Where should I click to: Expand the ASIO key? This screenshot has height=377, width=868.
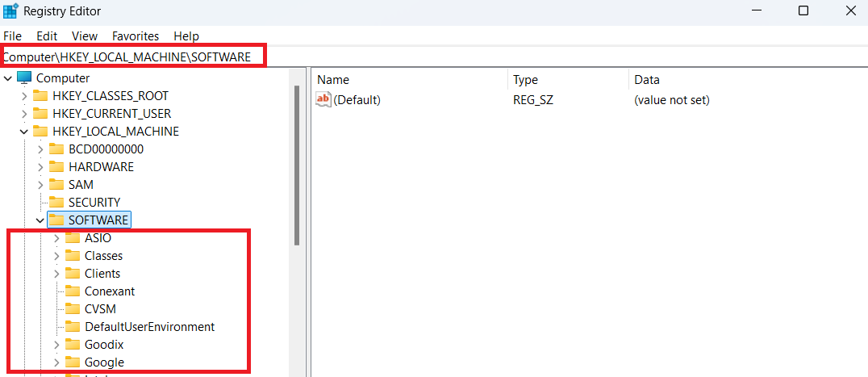pos(56,239)
